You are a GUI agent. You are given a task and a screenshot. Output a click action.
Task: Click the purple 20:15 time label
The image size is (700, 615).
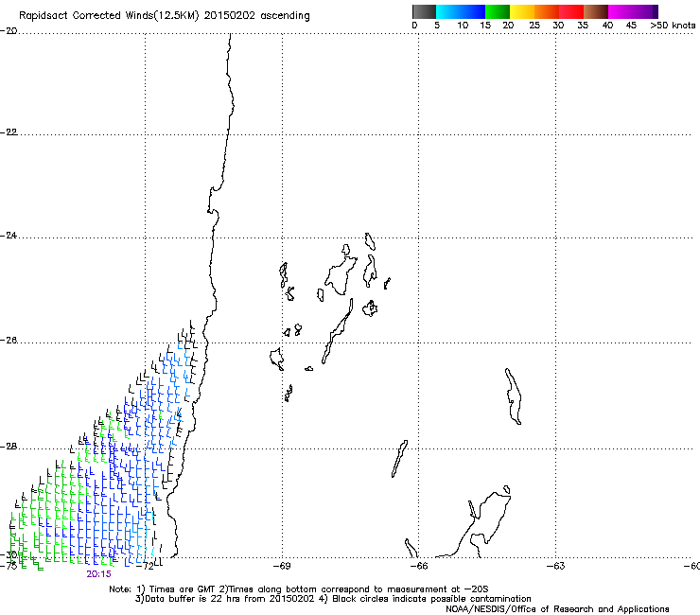click(98, 574)
